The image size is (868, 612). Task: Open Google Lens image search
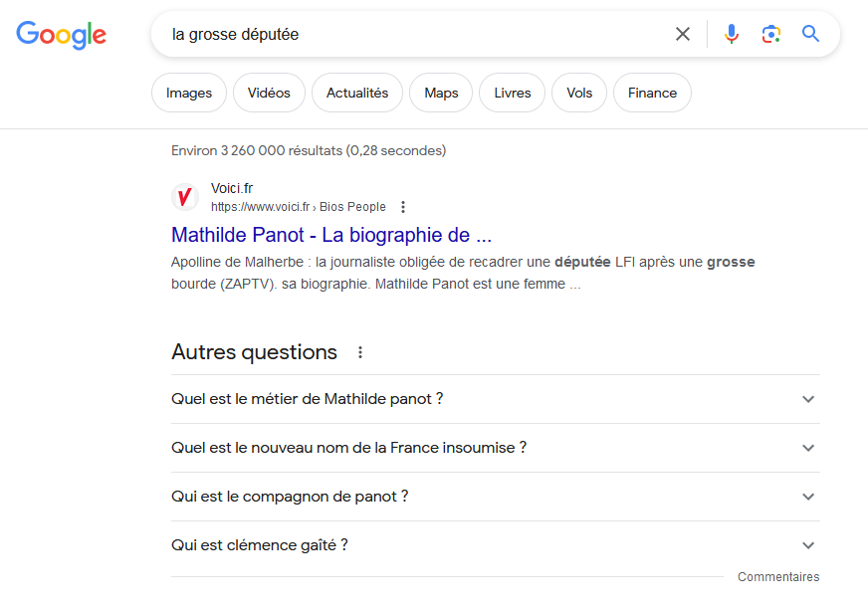point(771,35)
